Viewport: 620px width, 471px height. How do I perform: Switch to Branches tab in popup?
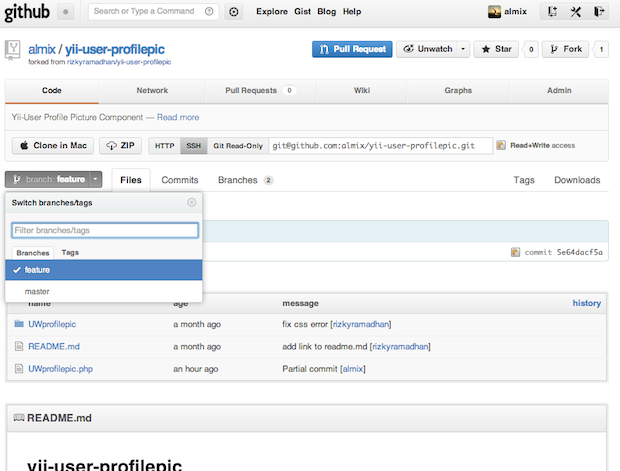coord(33,253)
